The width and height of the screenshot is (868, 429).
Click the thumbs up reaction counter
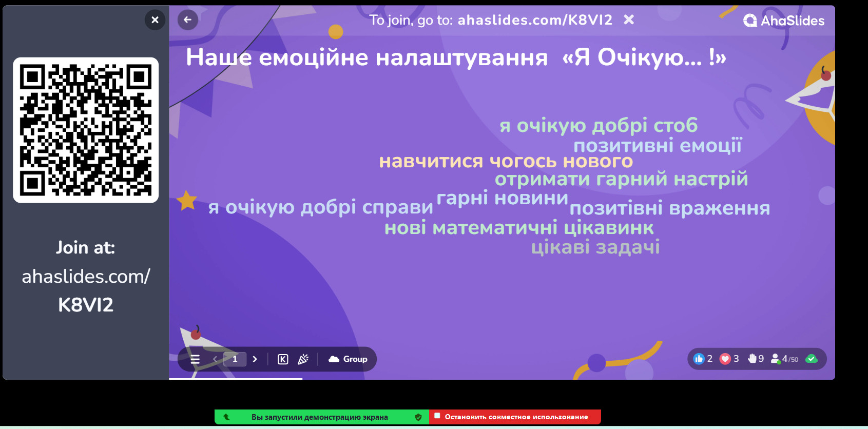tap(703, 359)
